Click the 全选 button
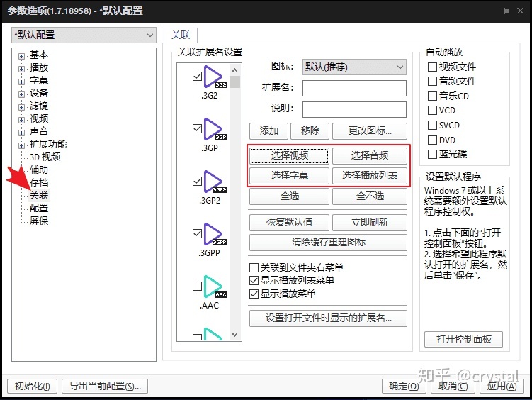Image resolution: width=532 pixels, height=400 pixels. [x=289, y=196]
